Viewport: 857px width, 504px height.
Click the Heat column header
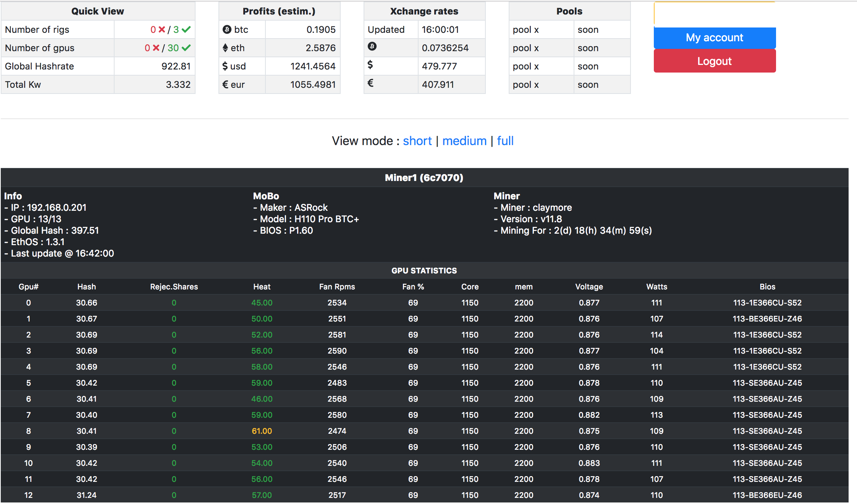pos(262,287)
